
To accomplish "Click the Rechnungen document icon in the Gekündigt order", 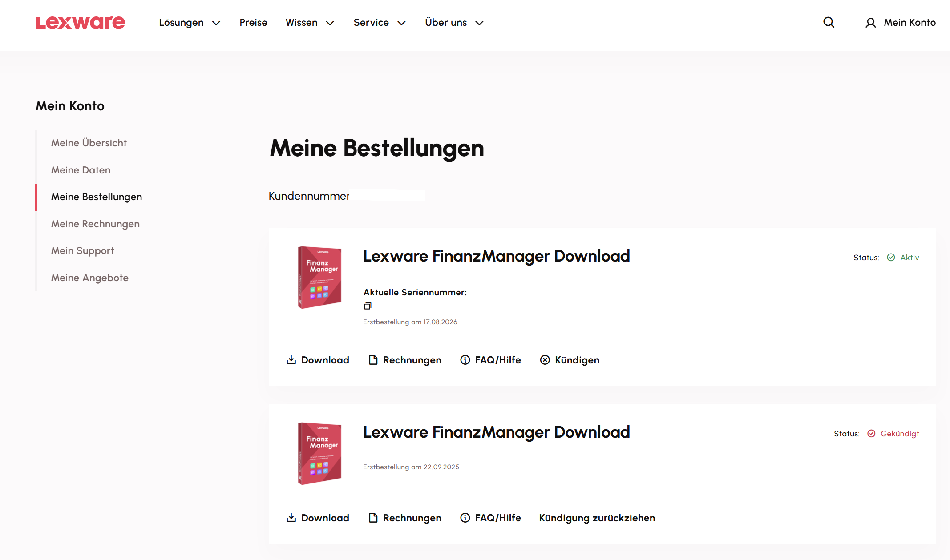I will [373, 518].
